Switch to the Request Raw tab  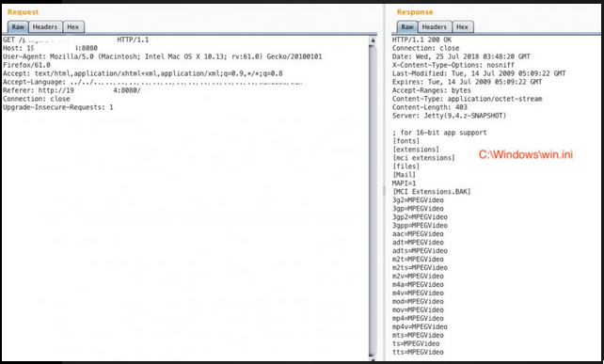(x=18, y=27)
